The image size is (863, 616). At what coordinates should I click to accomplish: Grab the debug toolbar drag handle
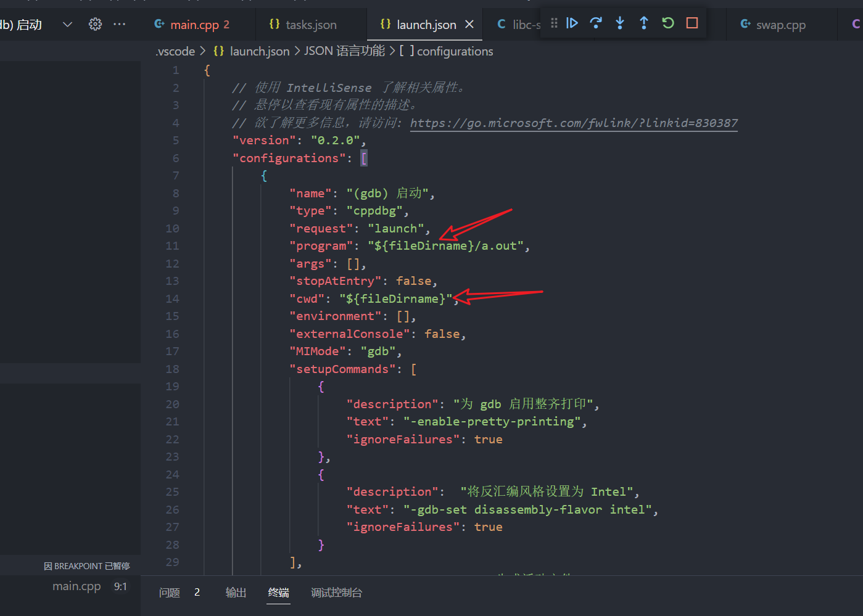[x=554, y=23]
